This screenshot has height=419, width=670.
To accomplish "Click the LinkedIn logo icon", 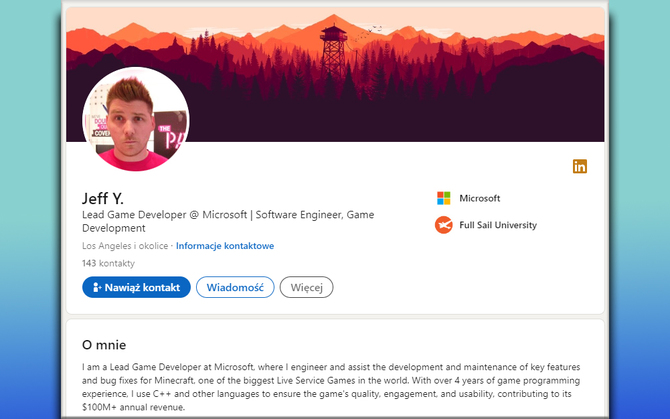I will click(580, 166).
